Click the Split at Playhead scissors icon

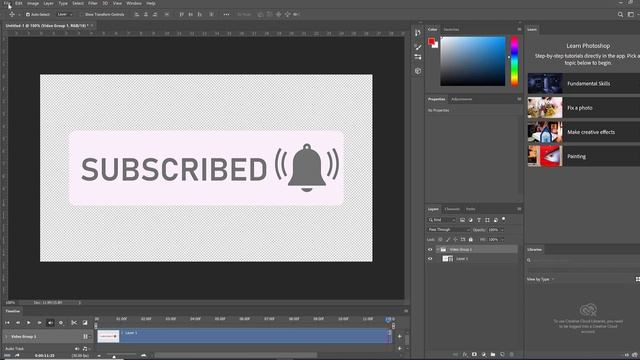[x=74, y=322]
